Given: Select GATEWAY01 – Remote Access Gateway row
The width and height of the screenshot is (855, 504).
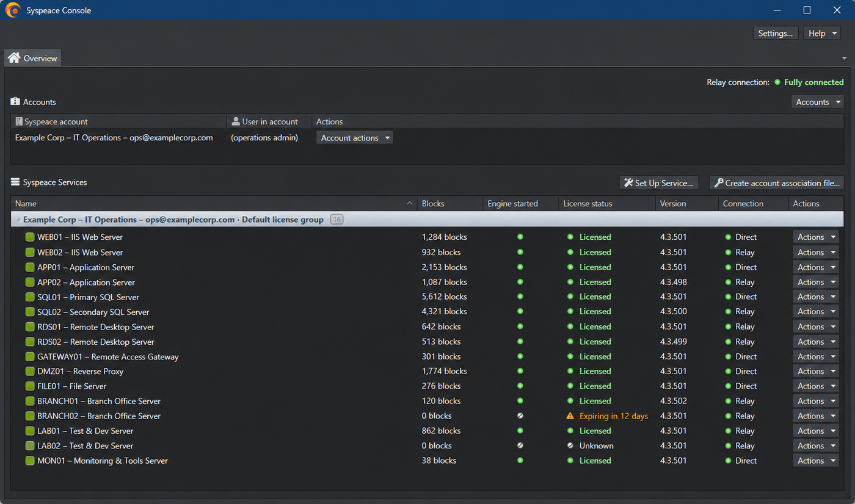Looking at the screenshot, I should [427, 356].
